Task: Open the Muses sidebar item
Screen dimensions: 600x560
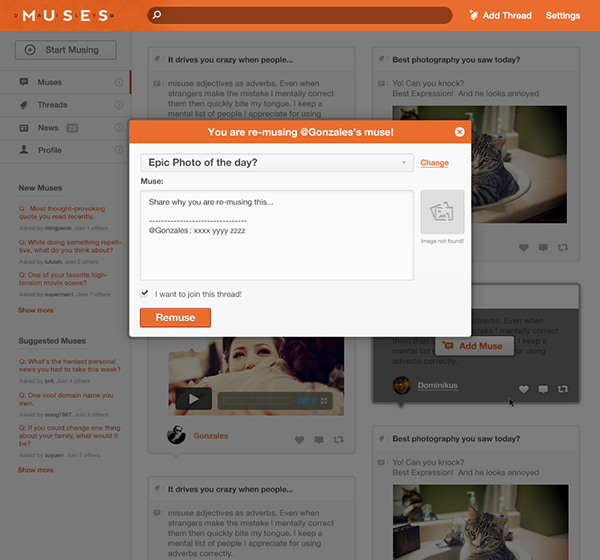Action: tap(65, 82)
